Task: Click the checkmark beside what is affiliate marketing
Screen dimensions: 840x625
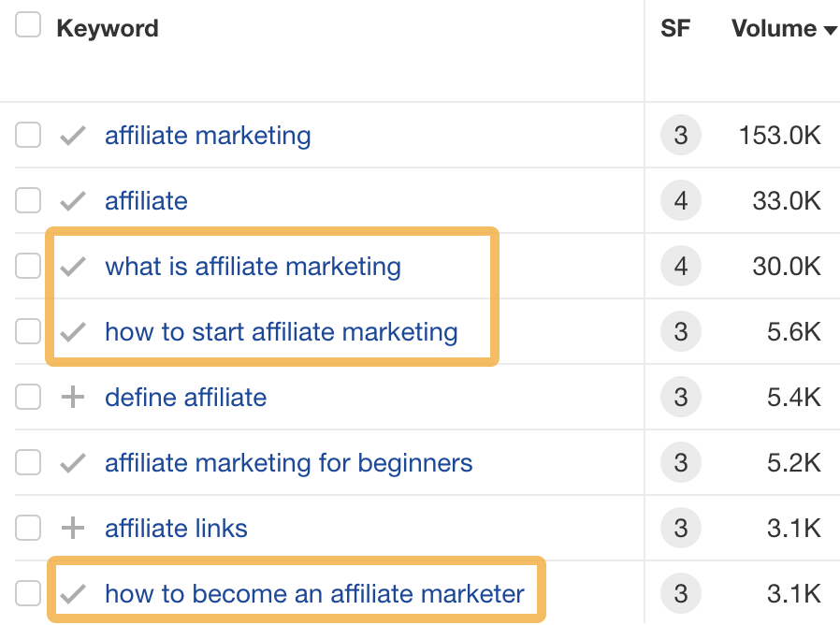Action: tap(71, 266)
